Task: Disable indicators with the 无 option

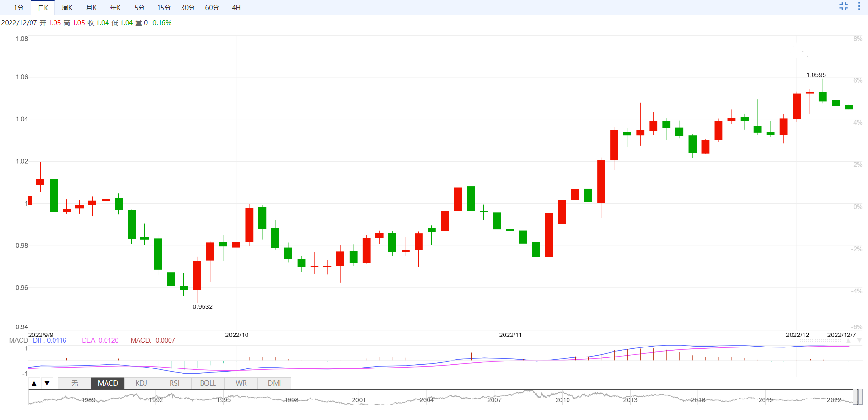Action: point(75,383)
